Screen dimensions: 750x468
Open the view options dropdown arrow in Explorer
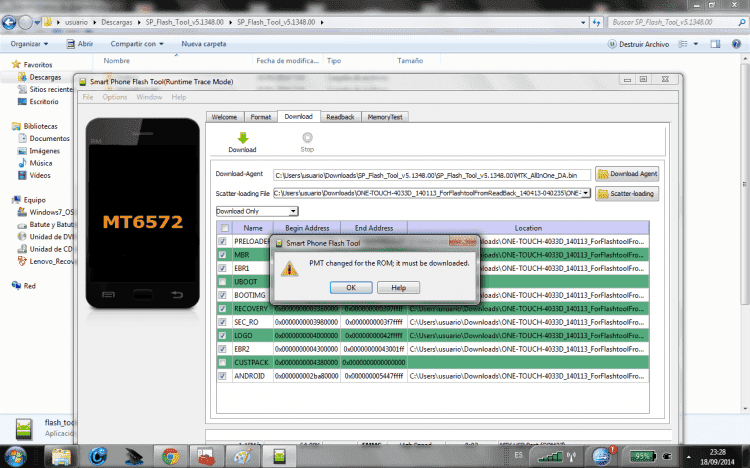click(695, 44)
